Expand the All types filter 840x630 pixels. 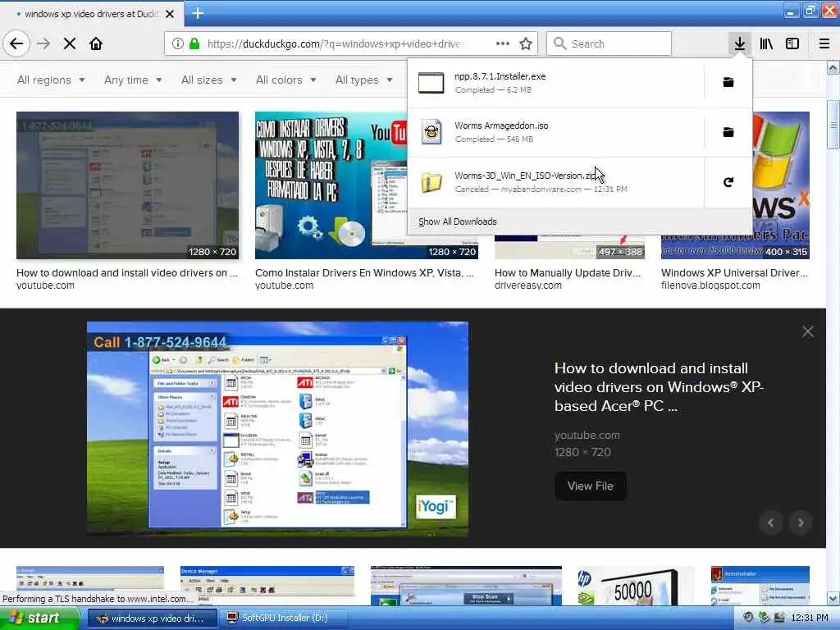pos(364,80)
